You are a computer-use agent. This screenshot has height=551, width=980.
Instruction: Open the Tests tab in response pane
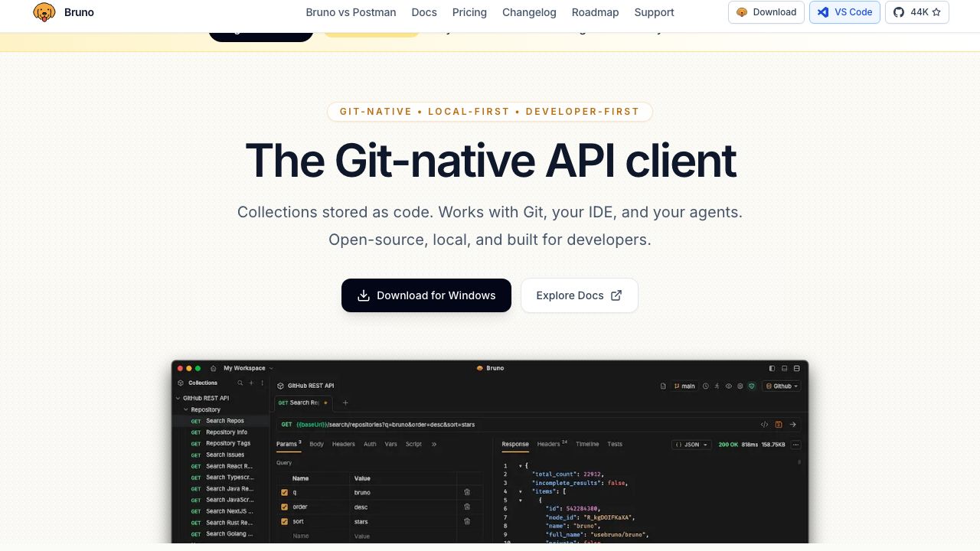(x=615, y=444)
